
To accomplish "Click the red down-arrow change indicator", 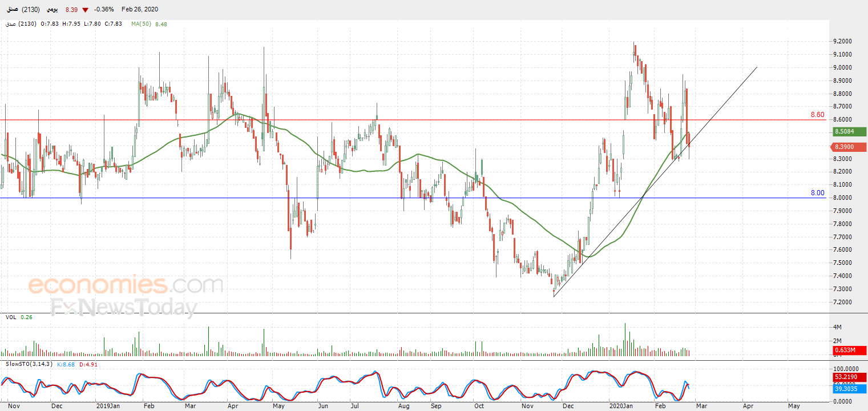I will [x=85, y=10].
